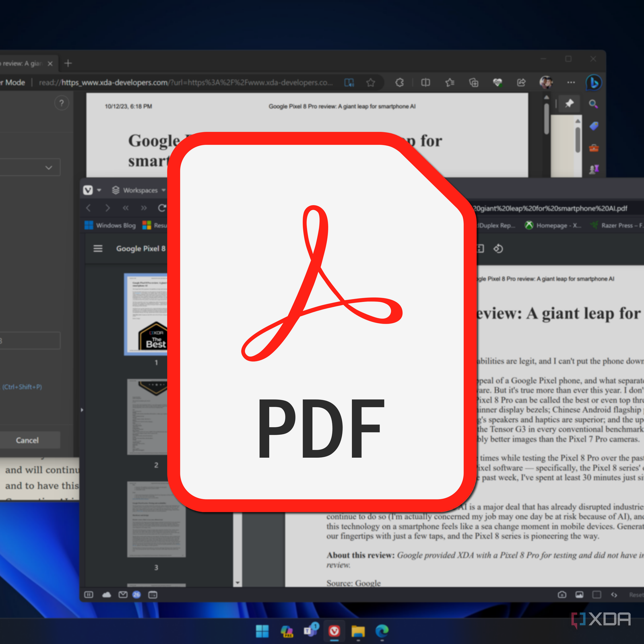Open the Edge sidebar Tools briefcase
Viewport: 644px width, 644px height.
click(594, 148)
